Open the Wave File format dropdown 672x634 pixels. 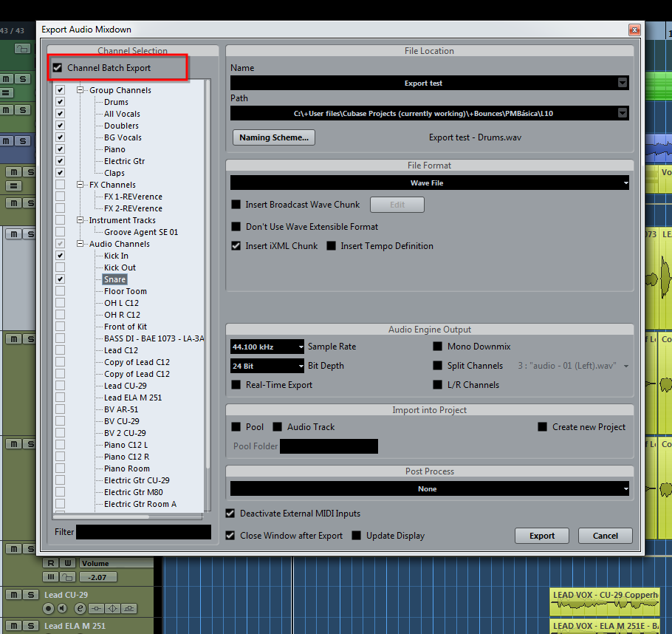click(x=430, y=183)
